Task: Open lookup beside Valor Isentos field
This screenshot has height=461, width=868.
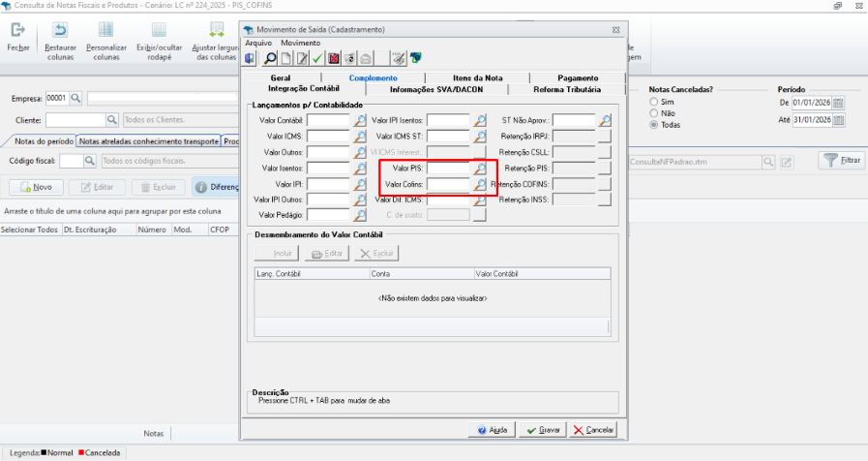Action: coord(360,168)
